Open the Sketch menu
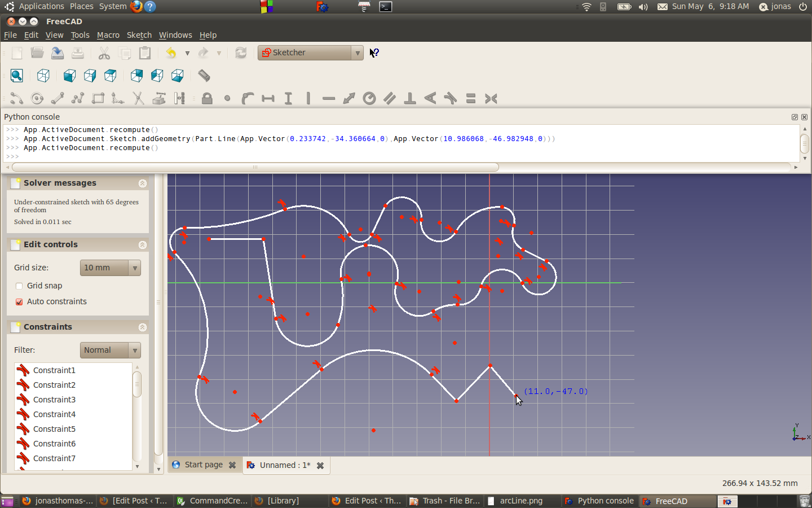The width and height of the screenshot is (812, 508). [139, 35]
